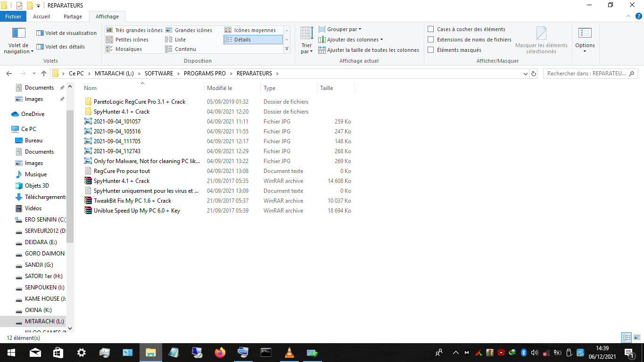The width and height of the screenshot is (644, 362).
Task: Select TweakBit Fix My PC 1.6 + Crack archive
Action: 132,201
